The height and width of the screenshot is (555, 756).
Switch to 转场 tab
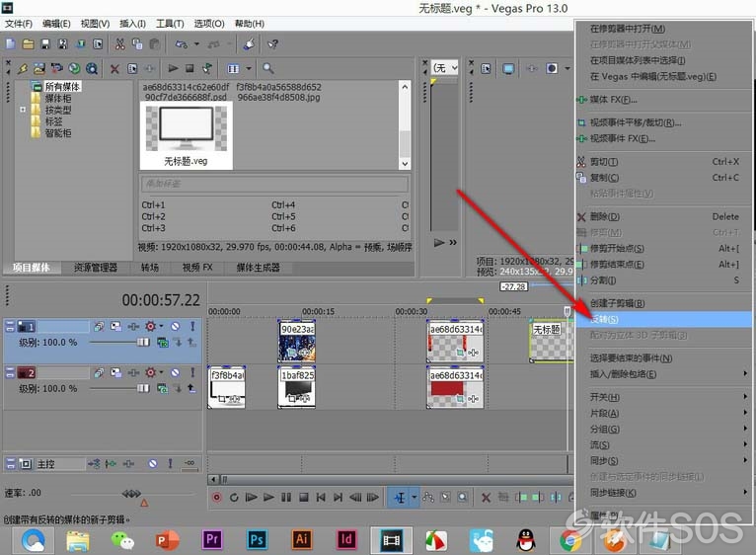click(x=149, y=268)
